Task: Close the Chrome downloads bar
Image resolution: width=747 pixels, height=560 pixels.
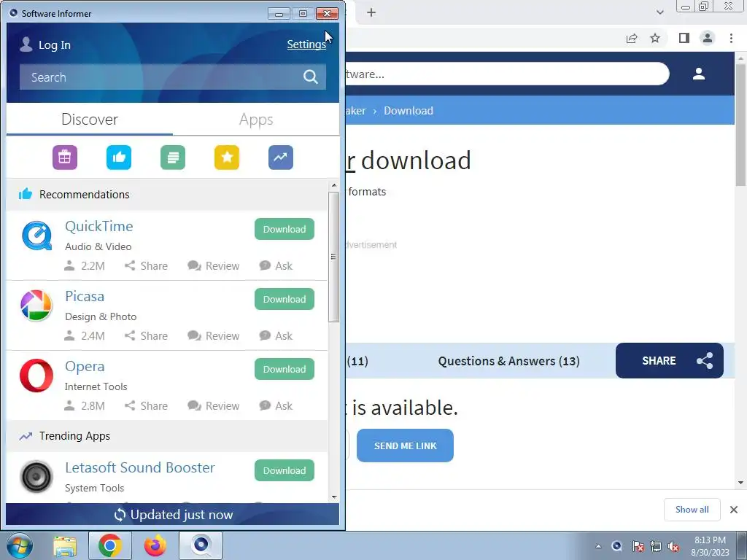Action: (x=734, y=510)
